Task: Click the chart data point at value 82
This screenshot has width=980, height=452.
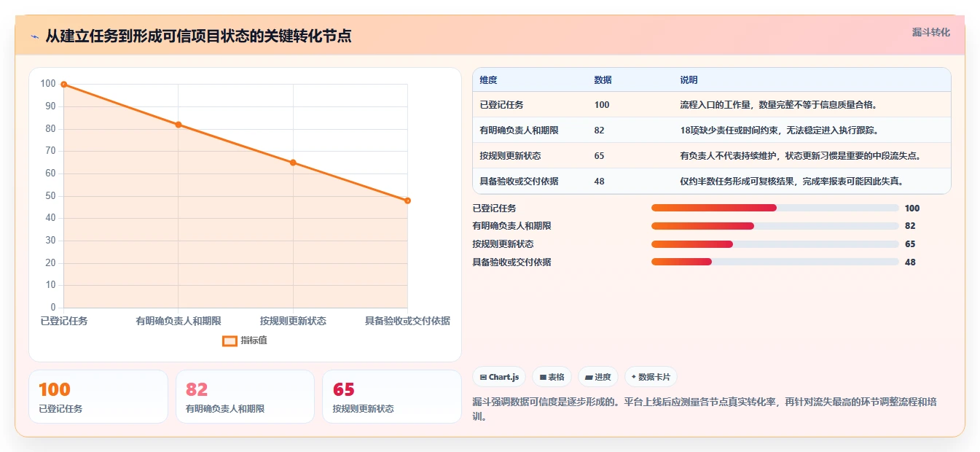Action: point(179,125)
